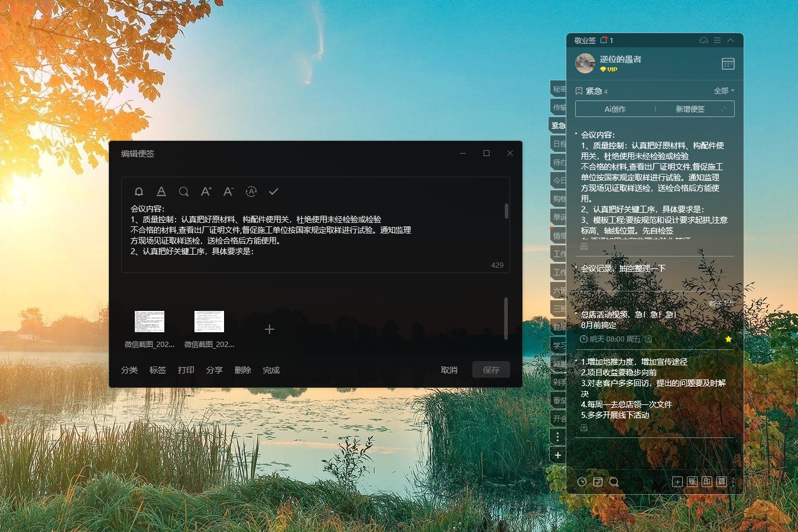The height and width of the screenshot is (532, 798).
Task: Open the first 微信截图 attachment thumbnail
Action: pyautogui.click(x=150, y=322)
